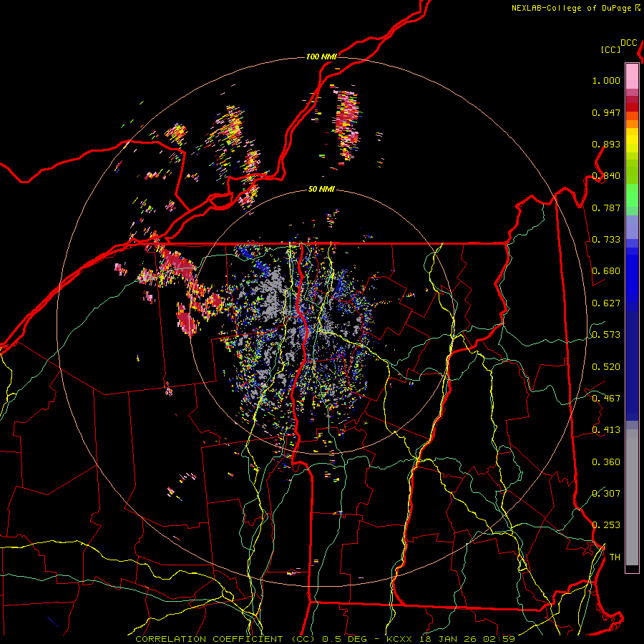Select the 0.467 value on the color scale

tap(606, 399)
